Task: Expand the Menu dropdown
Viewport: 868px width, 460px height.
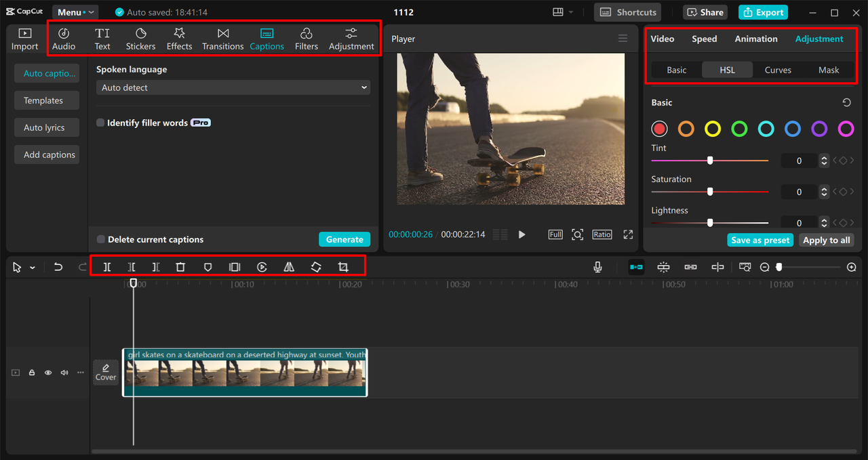Action: [x=75, y=12]
